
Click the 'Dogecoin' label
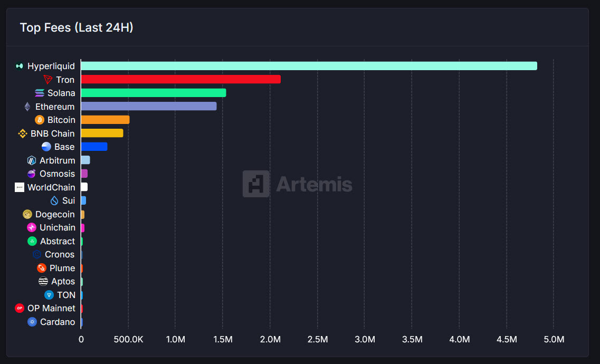pyautogui.click(x=55, y=214)
